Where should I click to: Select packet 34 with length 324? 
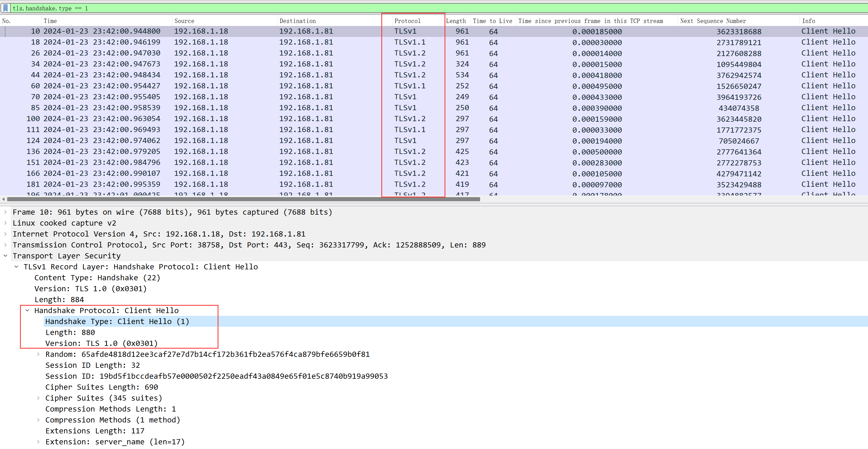coord(434,64)
